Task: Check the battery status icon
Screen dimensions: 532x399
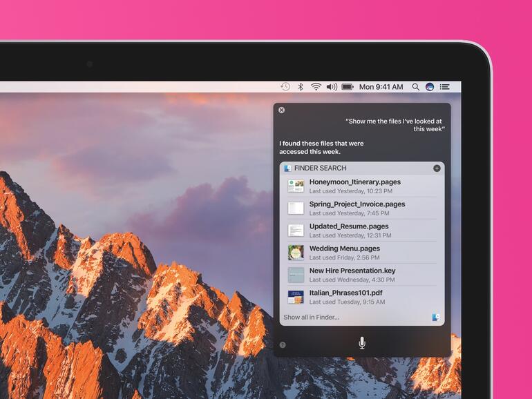Action: point(348,87)
